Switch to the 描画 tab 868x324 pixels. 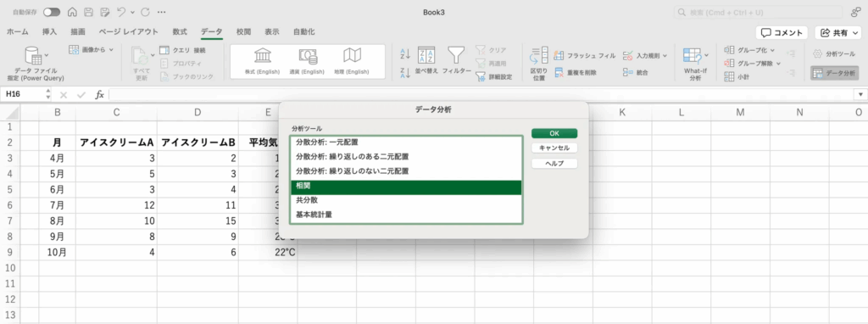click(78, 32)
